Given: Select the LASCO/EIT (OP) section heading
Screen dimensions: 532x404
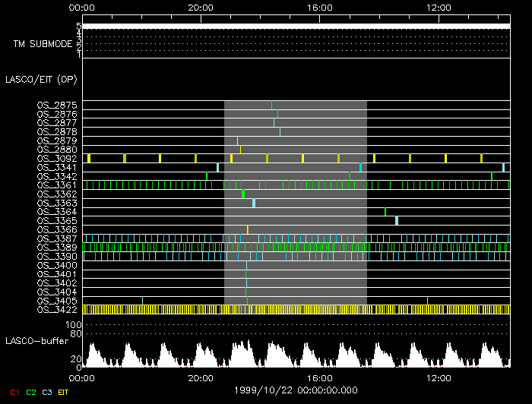Looking at the screenshot, I should pyautogui.click(x=41, y=79).
